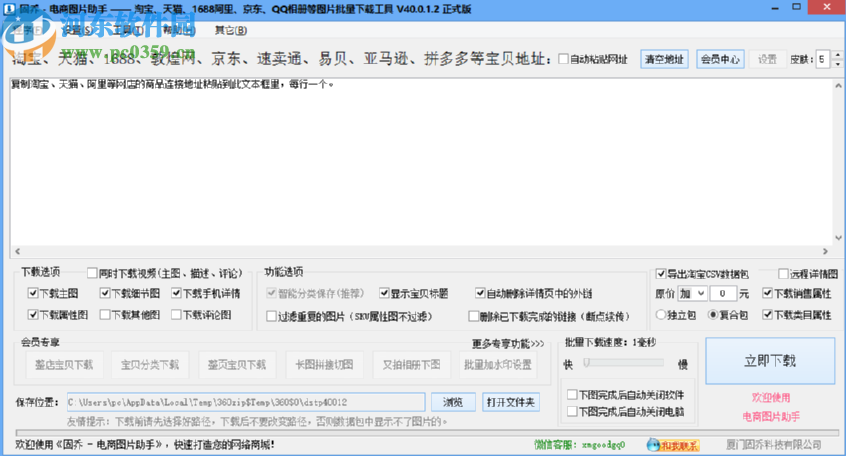Click the 立即下载 button
846x456 pixels.
[770, 361]
